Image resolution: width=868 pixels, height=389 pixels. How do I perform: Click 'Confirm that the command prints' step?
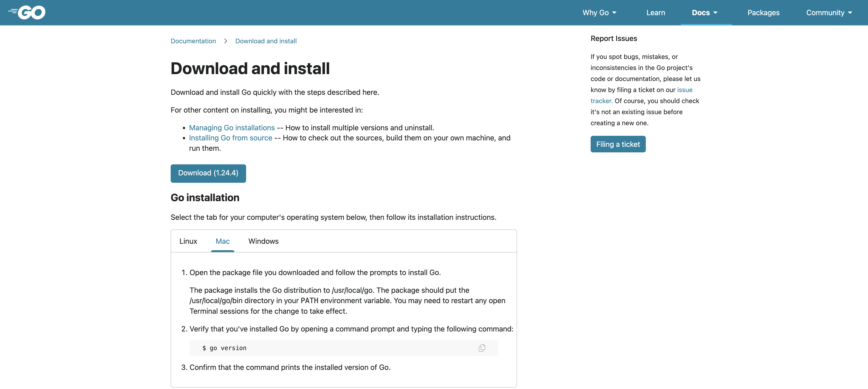[290, 367]
